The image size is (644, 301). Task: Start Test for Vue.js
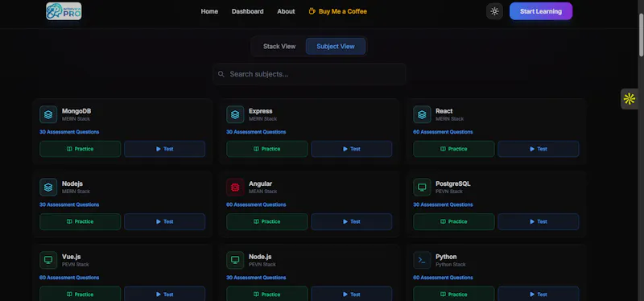point(165,294)
